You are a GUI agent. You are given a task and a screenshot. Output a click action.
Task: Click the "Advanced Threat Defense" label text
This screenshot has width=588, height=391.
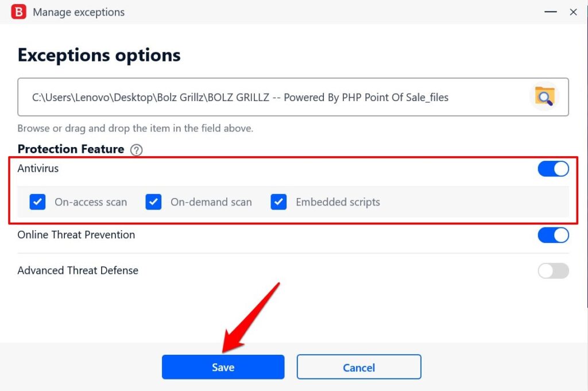(x=78, y=270)
